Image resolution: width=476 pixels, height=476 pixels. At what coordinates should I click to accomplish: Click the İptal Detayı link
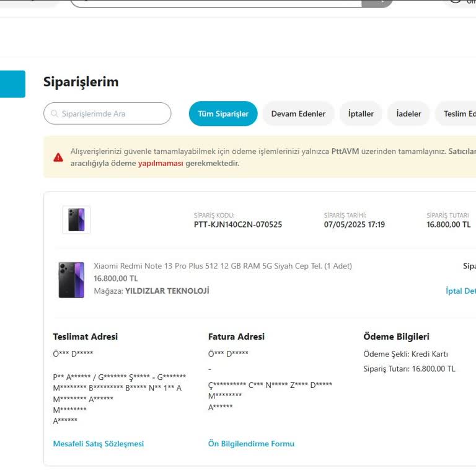tap(461, 291)
